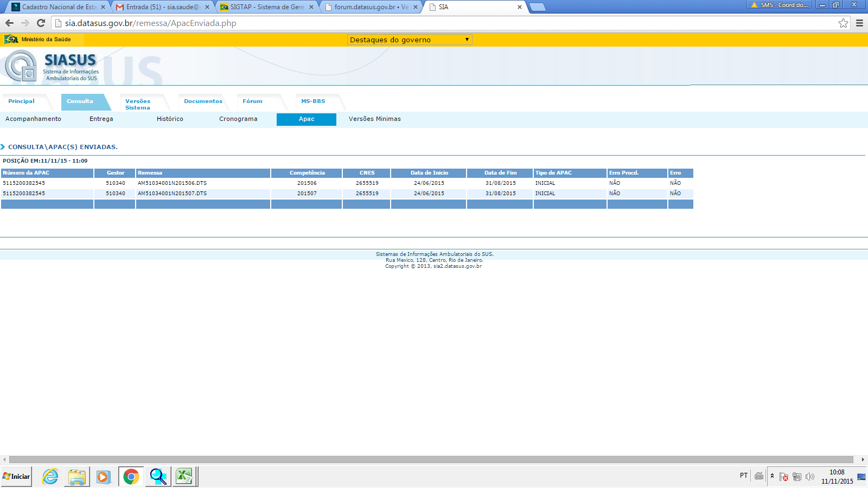Open Windows Media Player taskbar icon
The width and height of the screenshot is (868, 488).
pos(103,477)
